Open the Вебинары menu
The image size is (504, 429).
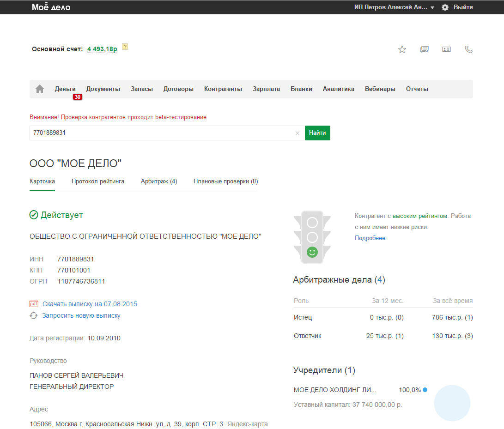[x=380, y=89]
